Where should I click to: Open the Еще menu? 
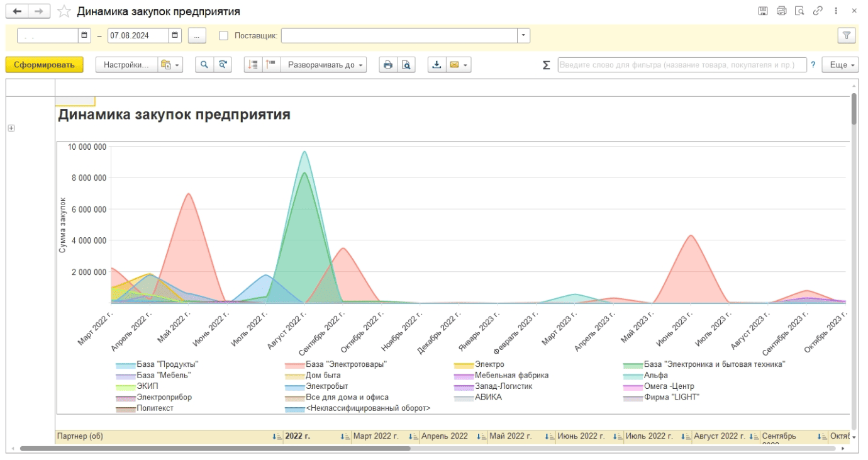(840, 65)
